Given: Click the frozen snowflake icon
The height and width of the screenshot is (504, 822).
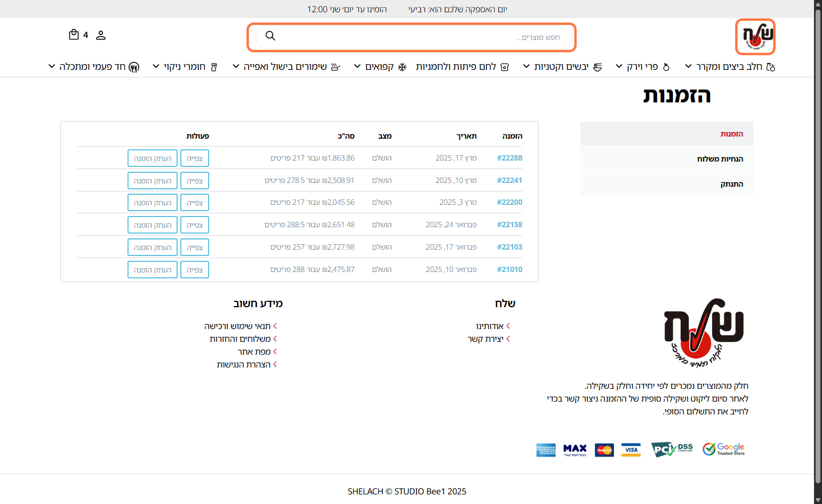Looking at the screenshot, I should pos(402,67).
